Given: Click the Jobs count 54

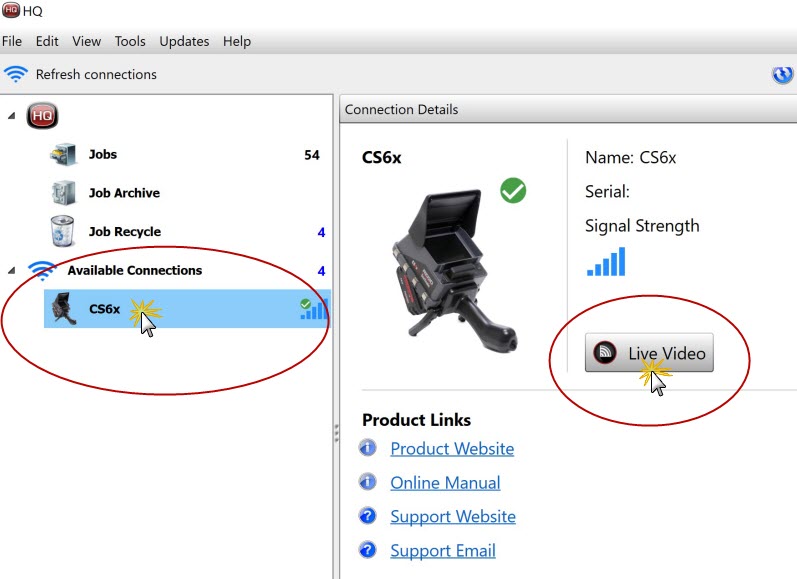Looking at the screenshot, I should point(312,155).
